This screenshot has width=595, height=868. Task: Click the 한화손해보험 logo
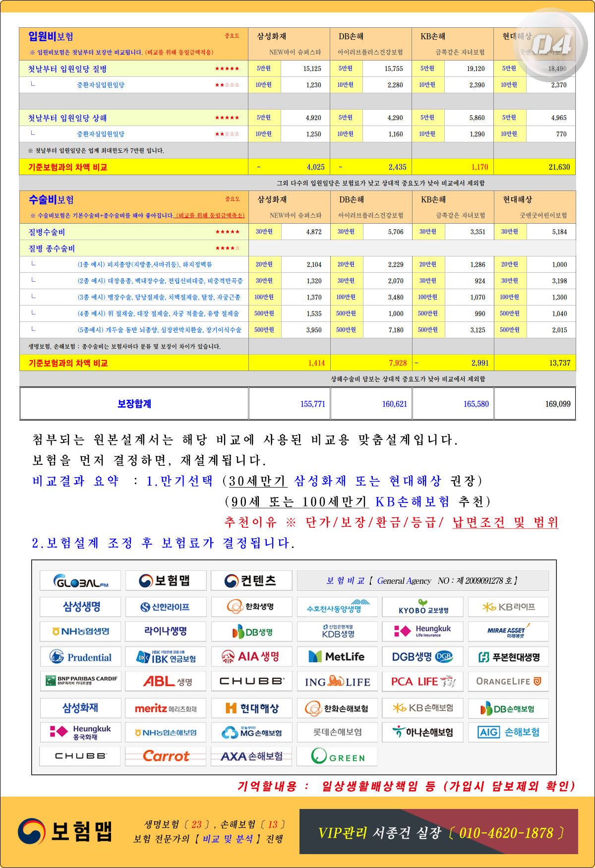point(337,708)
